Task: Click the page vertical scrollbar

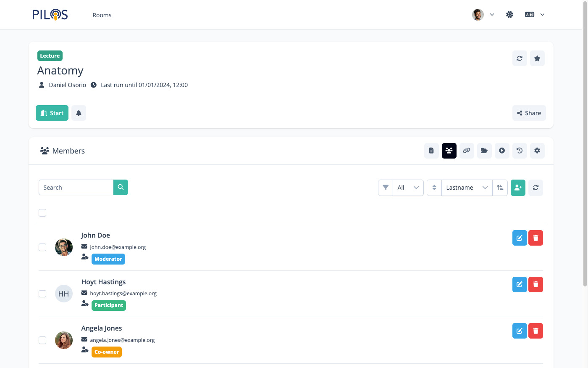Action: [585, 143]
